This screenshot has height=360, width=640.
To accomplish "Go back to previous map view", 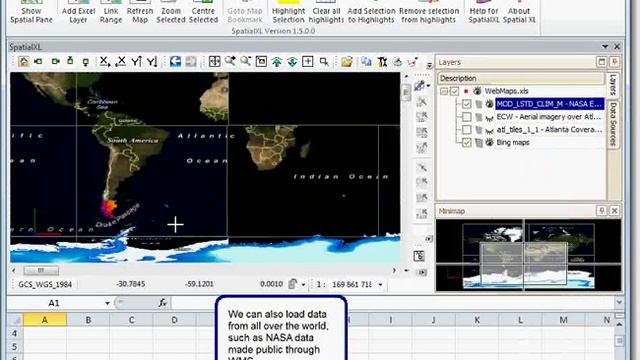I will pos(176,62).
